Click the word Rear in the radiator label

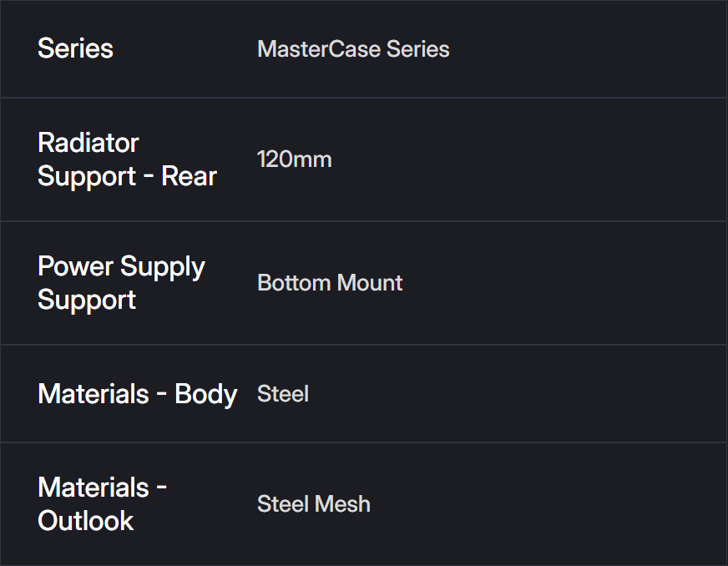189,177
